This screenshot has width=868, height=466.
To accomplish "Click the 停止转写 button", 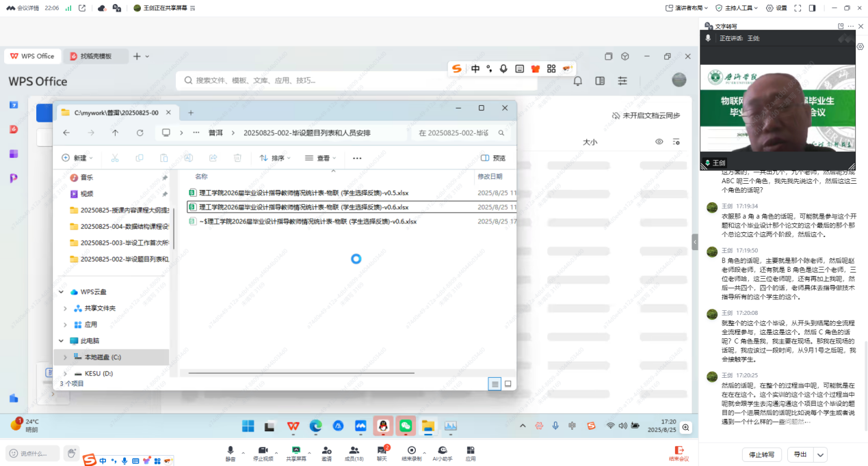I will point(761,454).
